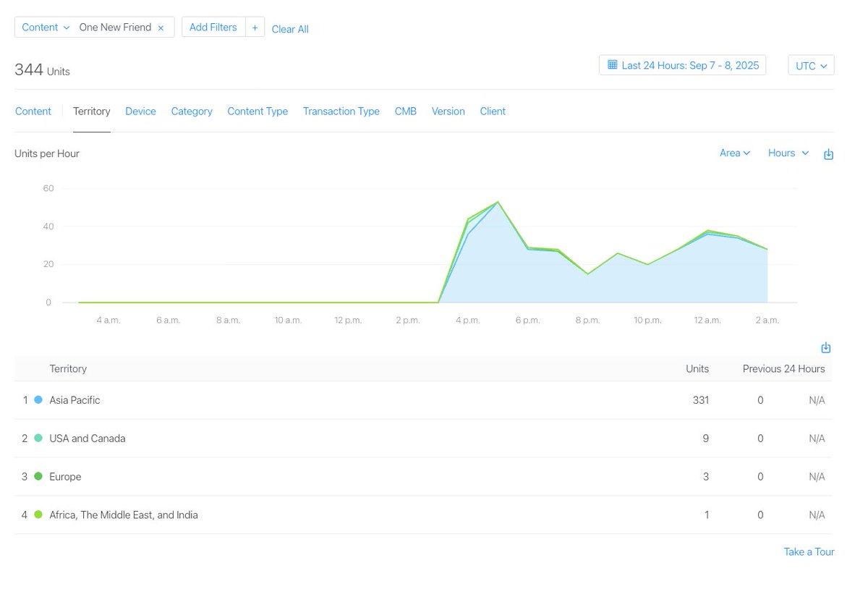
Task: Open the Hours interval dropdown
Action: (x=788, y=153)
